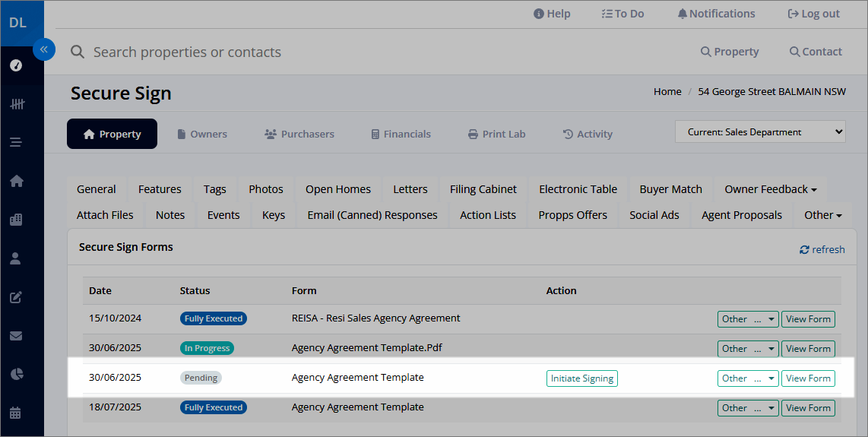868x437 pixels.
Task: Select the Print Lab tab
Action: [x=496, y=134]
